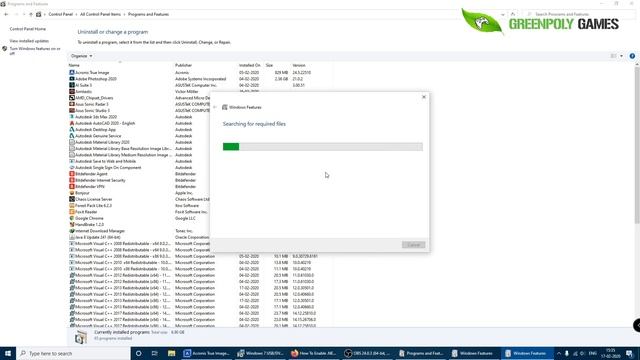Select the Autodesk Genuine Service icon
640x360 pixels.
tap(72, 136)
